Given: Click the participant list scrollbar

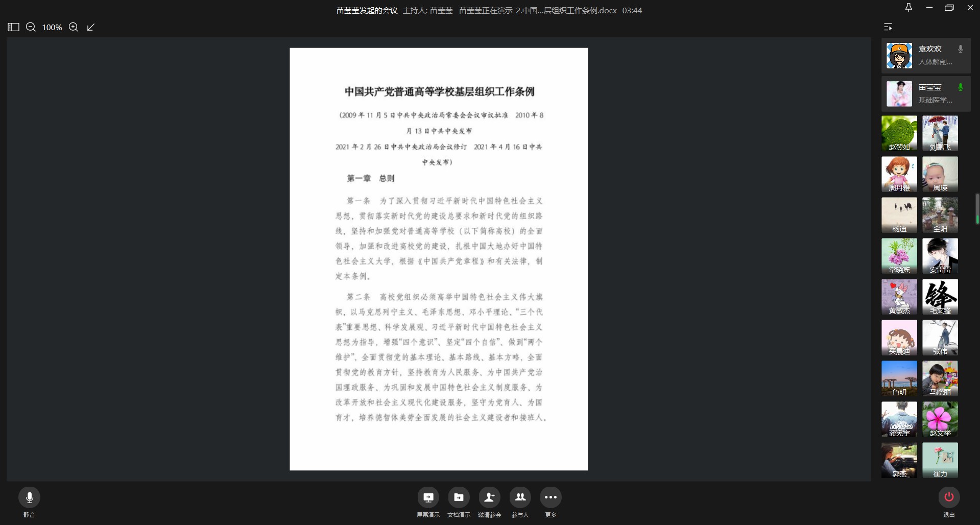Looking at the screenshot, I should 977,209.
